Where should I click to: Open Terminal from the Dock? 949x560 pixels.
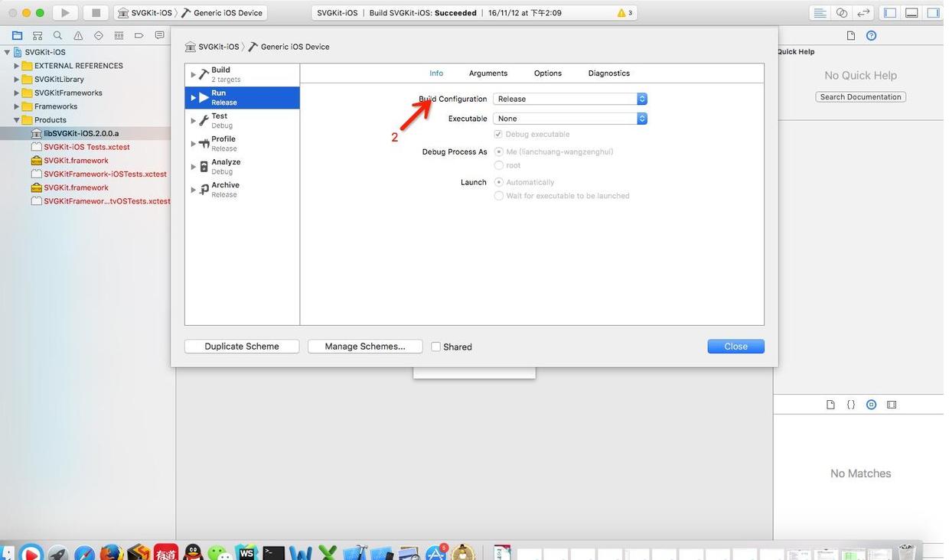[273, 552]
